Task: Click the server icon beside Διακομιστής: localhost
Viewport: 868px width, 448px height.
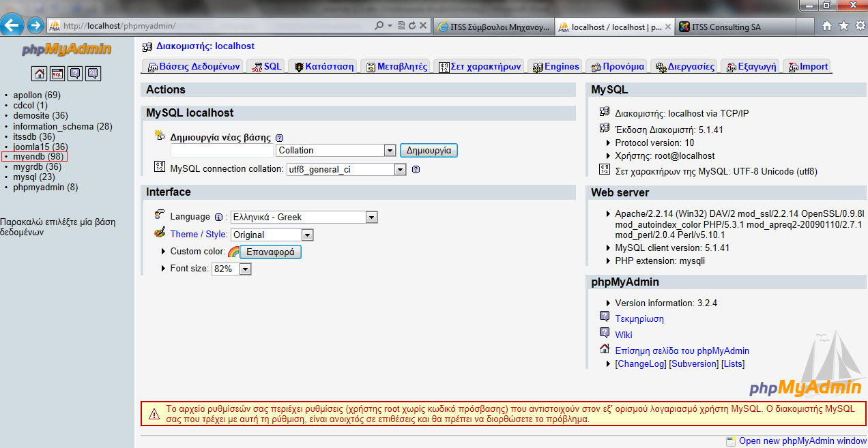Action: tap(147, 46)
